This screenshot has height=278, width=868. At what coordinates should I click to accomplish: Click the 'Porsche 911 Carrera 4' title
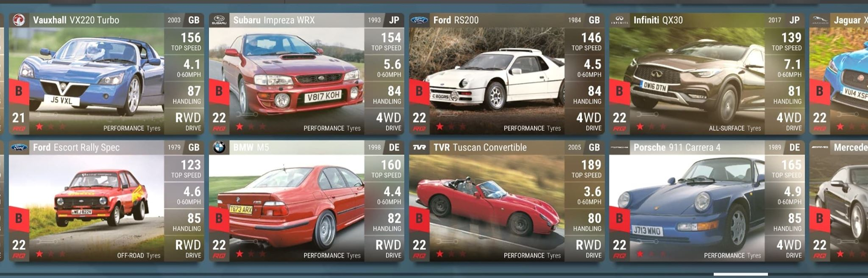(677, 147)
